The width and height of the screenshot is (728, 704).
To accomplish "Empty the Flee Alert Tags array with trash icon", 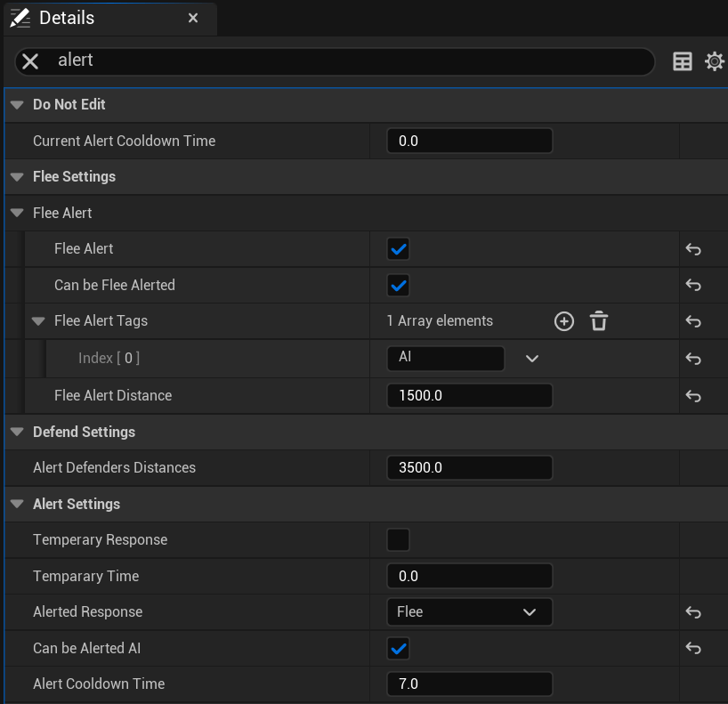I will pyautogui.click(x=599, y=321).
